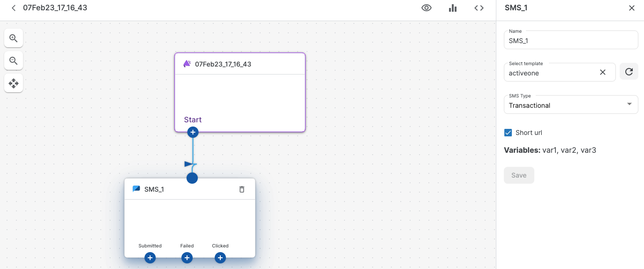This screenshot has height=269, width=644.
Task: Add a step under Clicked
Action: 220,258
